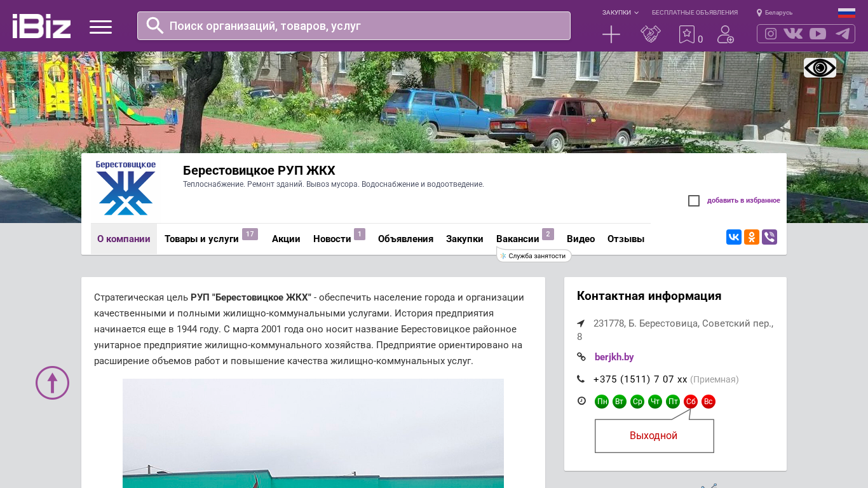868x488 pixels.
Task: Select Saturday 'Сб' schedule circle
Action: click(x=691, y=402)
